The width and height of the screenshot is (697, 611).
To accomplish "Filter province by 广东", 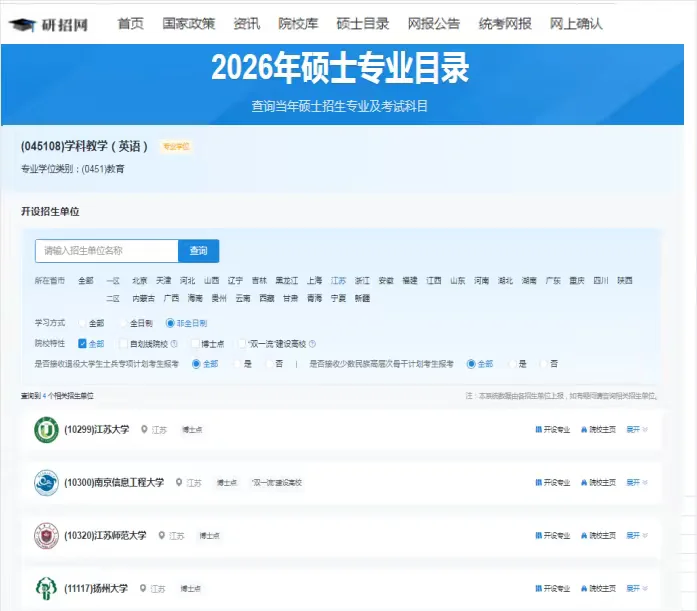I will [553, 280].
